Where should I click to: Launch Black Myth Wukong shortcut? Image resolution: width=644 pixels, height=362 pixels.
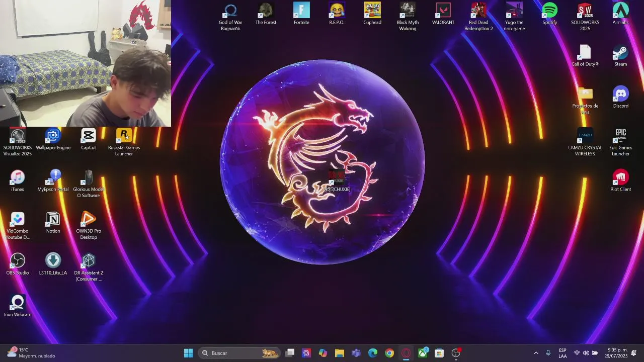coord(408,17)
